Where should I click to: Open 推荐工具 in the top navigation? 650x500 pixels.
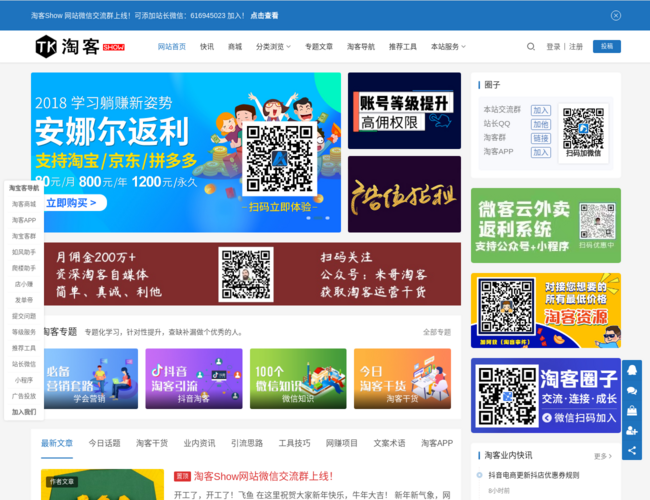tap(403, 46)
